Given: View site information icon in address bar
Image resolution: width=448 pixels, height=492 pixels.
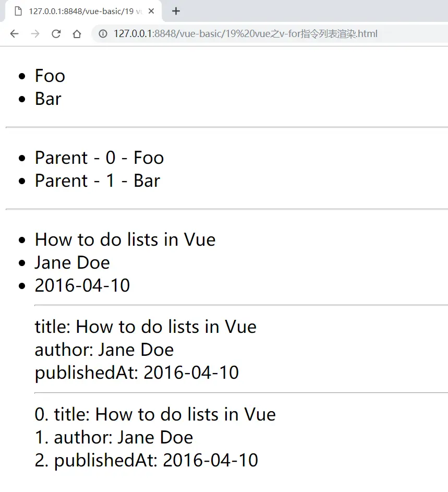Looking at the screenshot, I should [103, 34].
